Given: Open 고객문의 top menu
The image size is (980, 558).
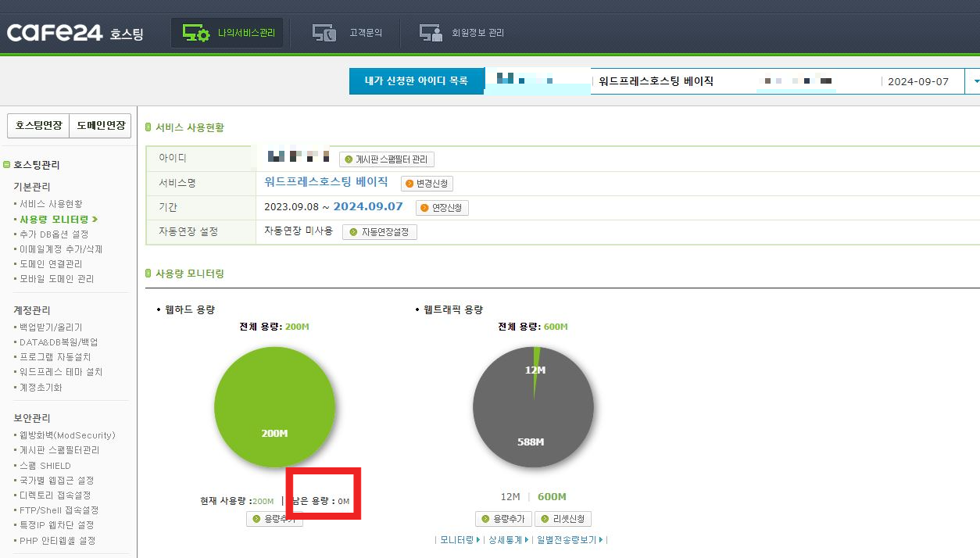Looking at the screenshot, I should pos(347,33).
